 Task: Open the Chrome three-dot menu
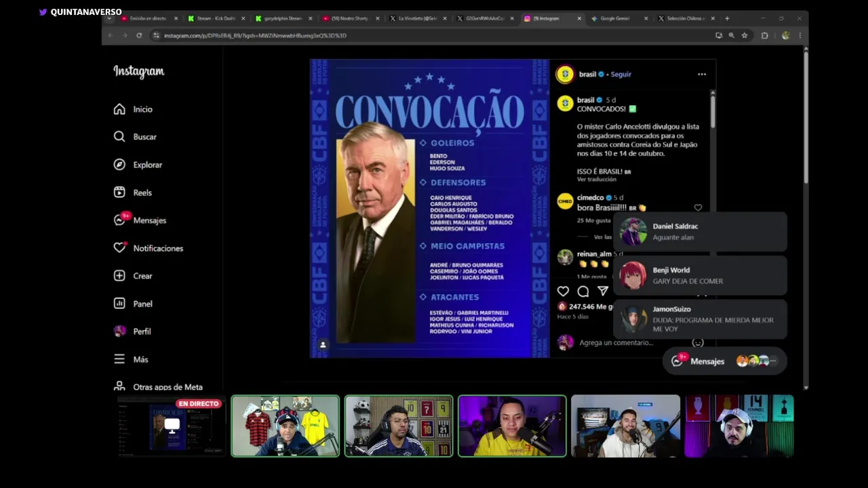[x=800, y=35]
